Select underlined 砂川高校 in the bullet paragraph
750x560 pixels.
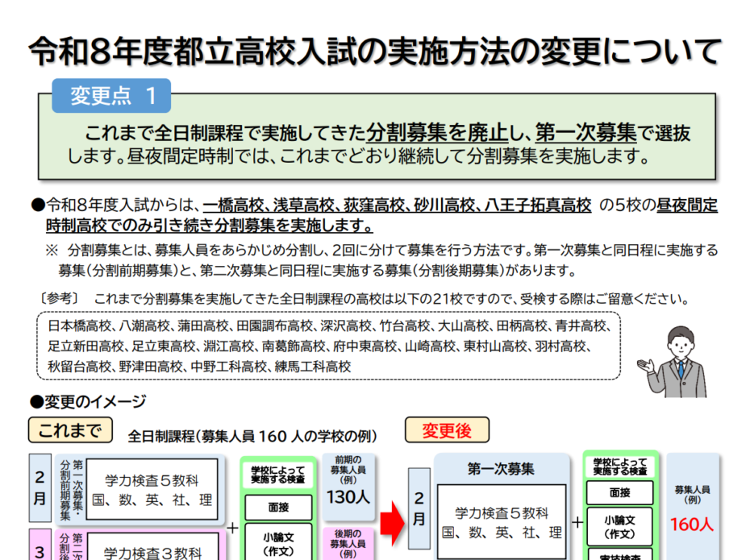coord(444,205)
